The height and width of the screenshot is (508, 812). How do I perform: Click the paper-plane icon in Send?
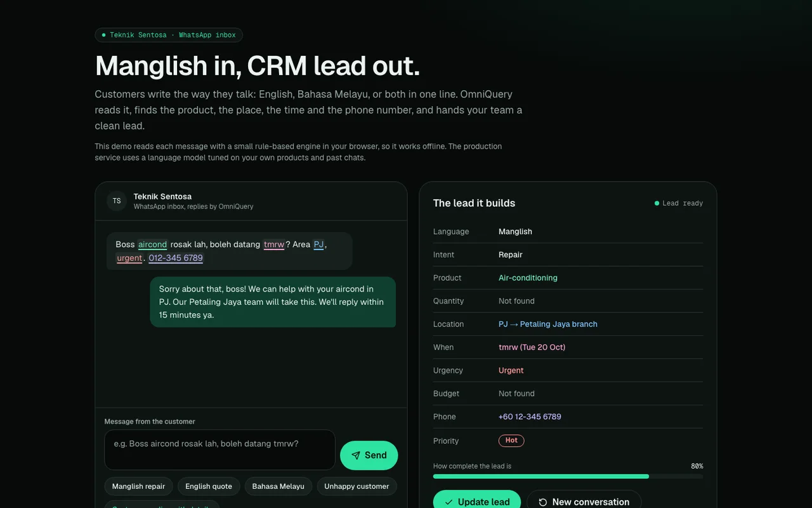pyautogui.click(x=356, y=455)
